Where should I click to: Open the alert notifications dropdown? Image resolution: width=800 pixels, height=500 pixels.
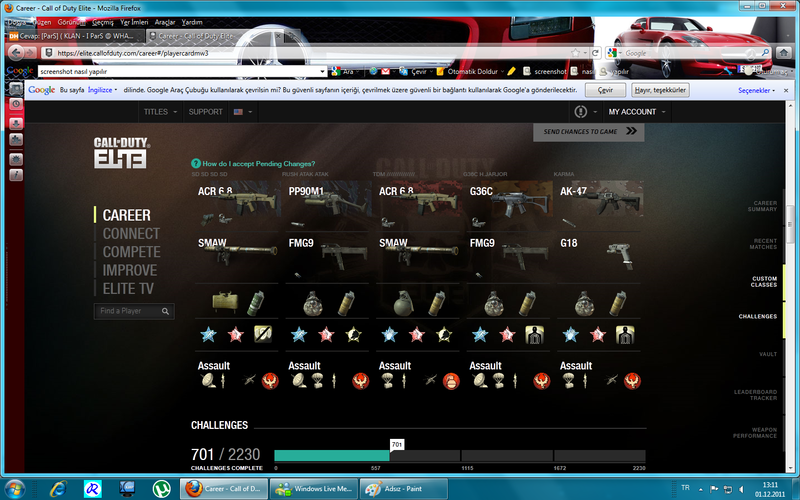click(585, 112)
